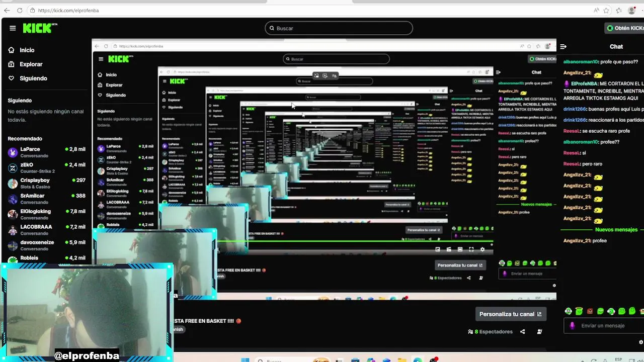Click username ElProfeNBA in chat
The height and width of the screenshot is (362, 644).
[x=585, y=84]
